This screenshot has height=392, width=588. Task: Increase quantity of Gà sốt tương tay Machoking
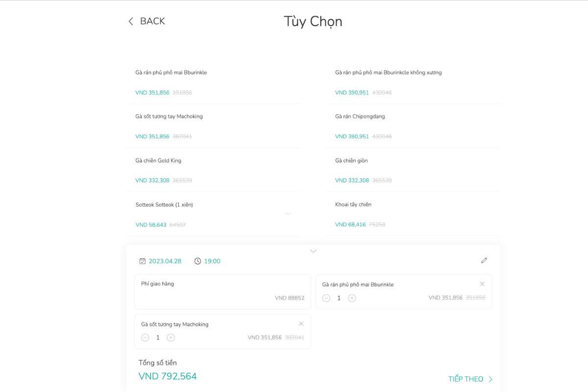(171, 338)
